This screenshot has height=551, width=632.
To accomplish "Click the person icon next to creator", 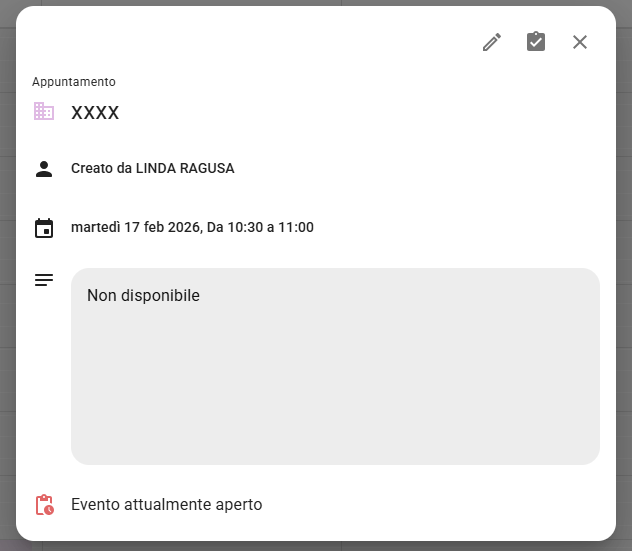I will tap(44, 169).
